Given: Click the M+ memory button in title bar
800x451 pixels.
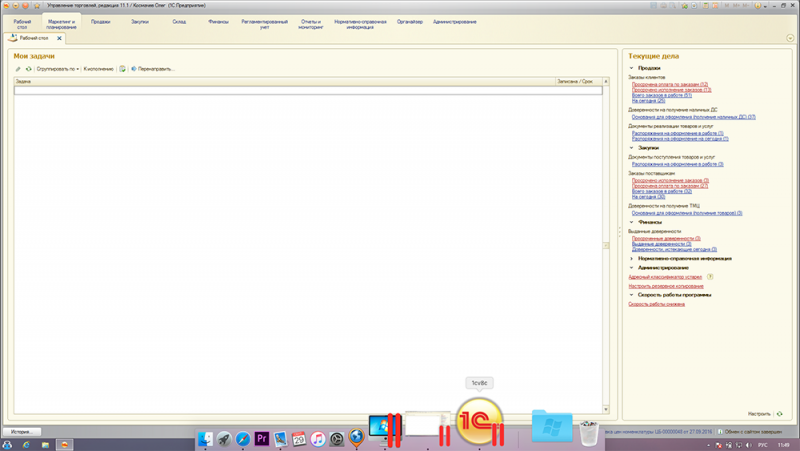Looking at the screenshot, I should [x=736, y=6].
